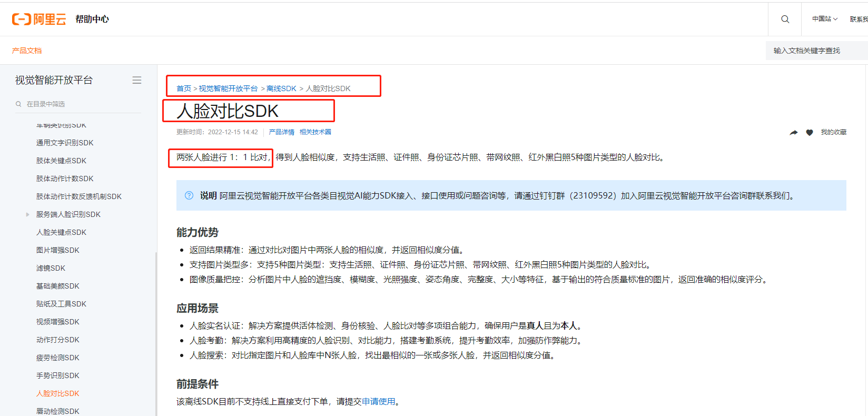Click the heart favorite icon
The image size is (868, 416).
click(x=810, y=132)
